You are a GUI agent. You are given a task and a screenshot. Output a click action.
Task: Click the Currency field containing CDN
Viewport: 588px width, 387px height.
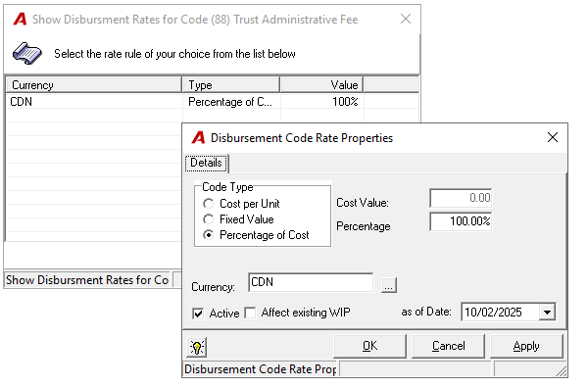(311, 282)
